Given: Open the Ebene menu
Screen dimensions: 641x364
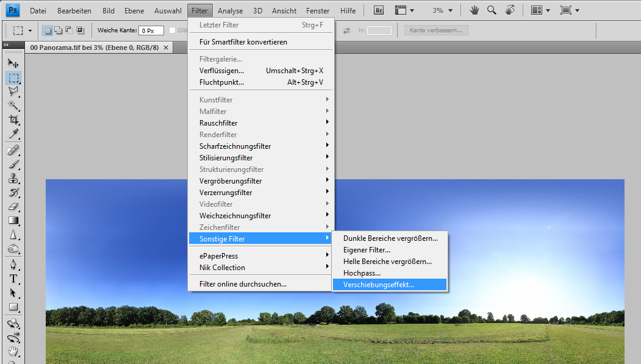Looking at the screenshot, I should coord(134,10).
